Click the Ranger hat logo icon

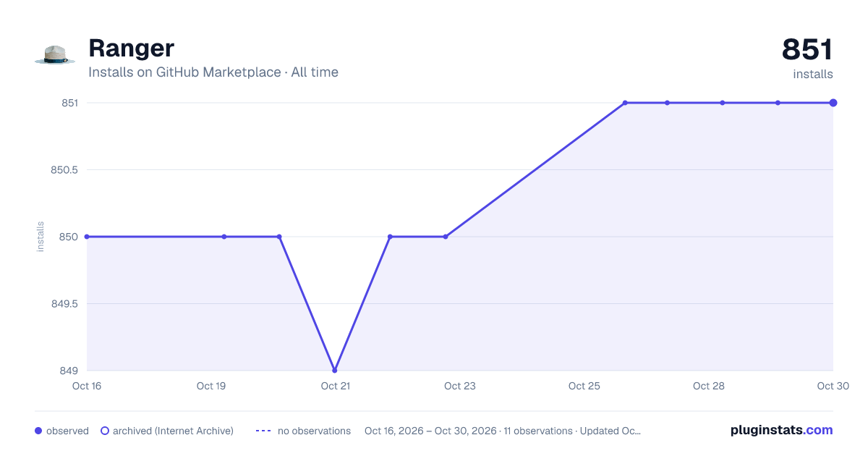(x=55, y=56)
